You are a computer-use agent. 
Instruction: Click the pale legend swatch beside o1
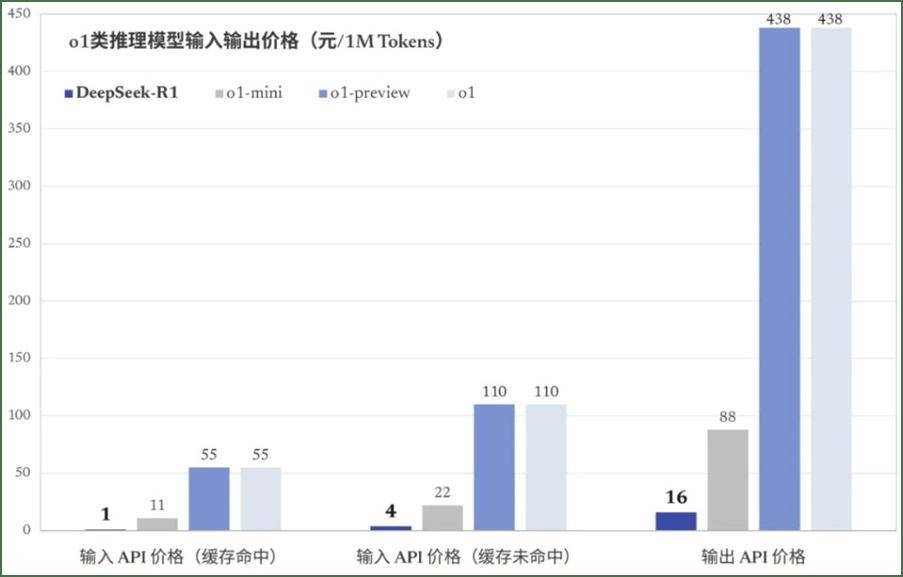click(450, 93)
